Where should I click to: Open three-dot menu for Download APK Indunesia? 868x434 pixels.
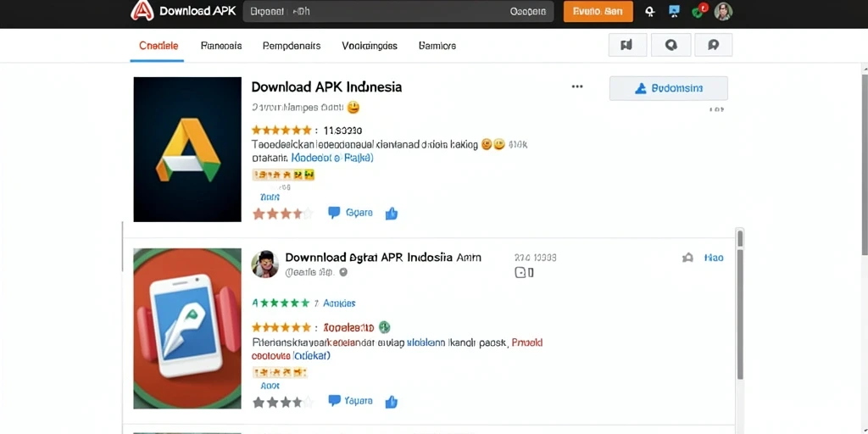[x=577, y=87]
